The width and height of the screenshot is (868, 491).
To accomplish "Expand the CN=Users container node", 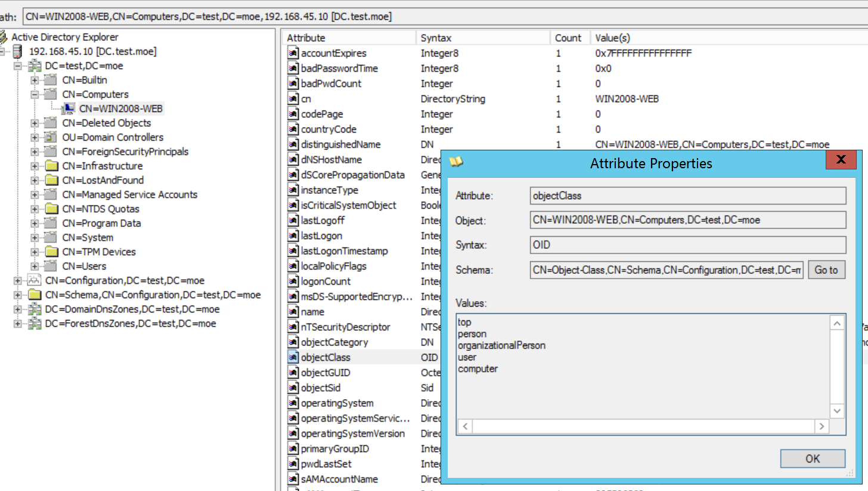I will 35,266.
